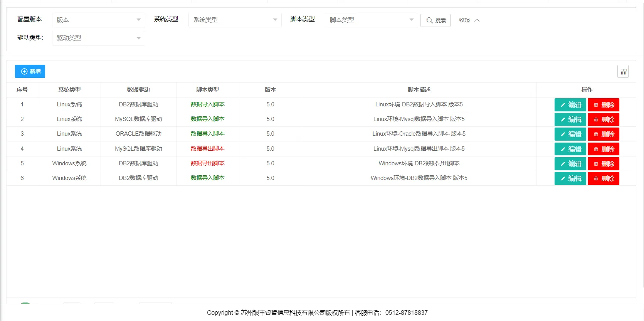Edit row 4 Linux MySQL export script

click(570, 149)
